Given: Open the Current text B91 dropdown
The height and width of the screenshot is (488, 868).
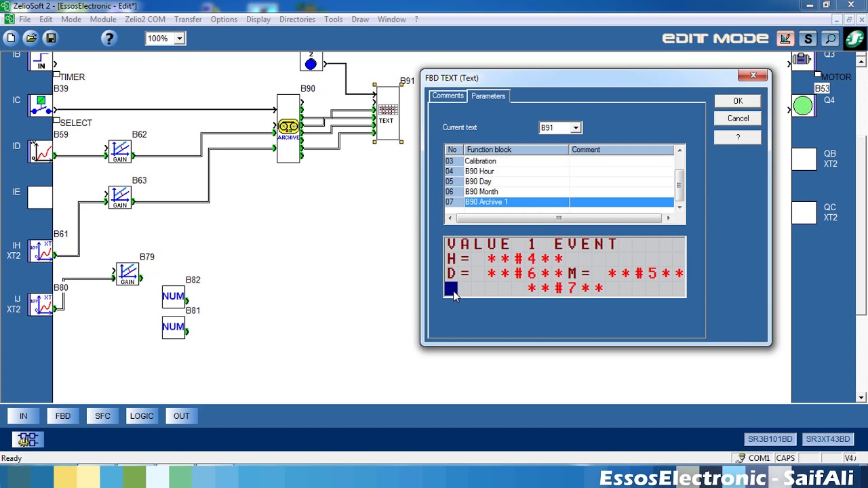Looking at the screenshot, I should point(576,127).
